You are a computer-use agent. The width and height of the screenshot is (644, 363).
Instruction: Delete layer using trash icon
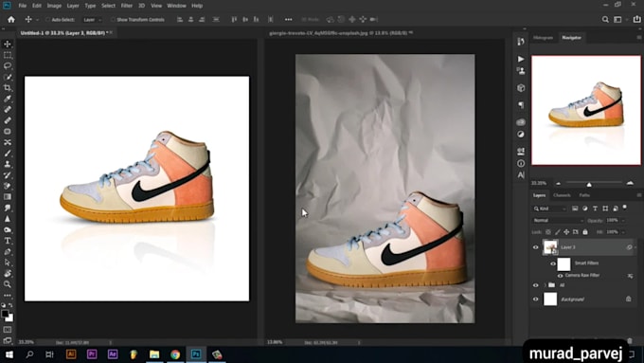coord(630,341)
